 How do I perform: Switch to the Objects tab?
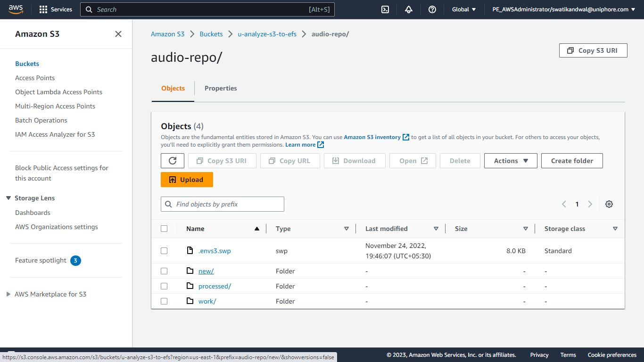(x=173, y=88)
